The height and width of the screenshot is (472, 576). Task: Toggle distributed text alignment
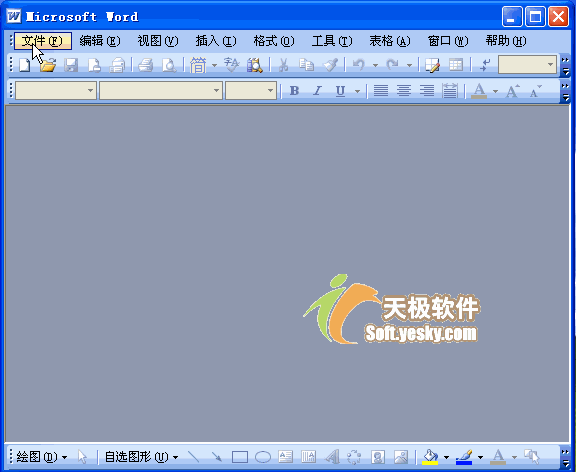[450, 90]
